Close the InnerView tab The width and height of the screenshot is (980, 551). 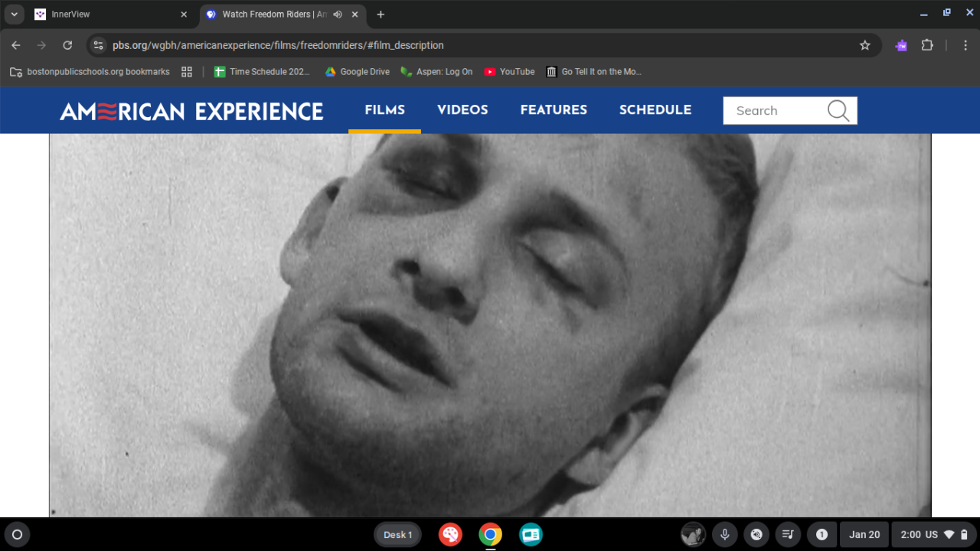pyautogui.click(x=184, y=15)
